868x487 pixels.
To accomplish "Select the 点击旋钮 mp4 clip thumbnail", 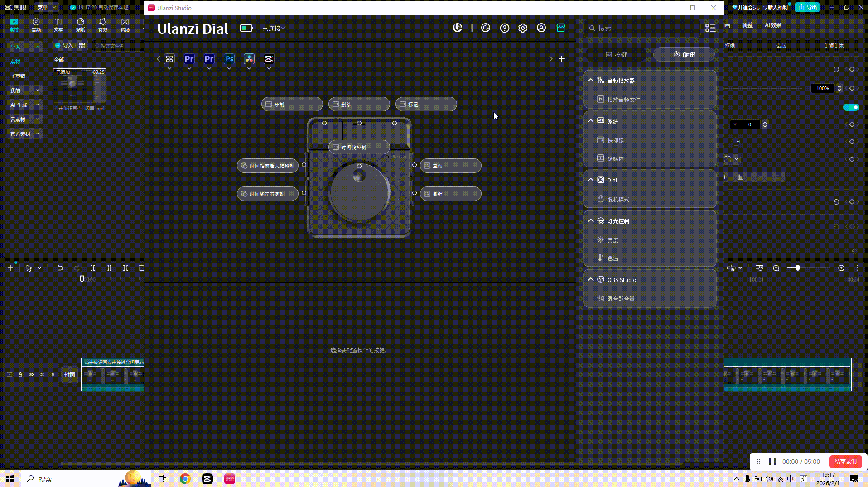I will [x=79, y=86].
